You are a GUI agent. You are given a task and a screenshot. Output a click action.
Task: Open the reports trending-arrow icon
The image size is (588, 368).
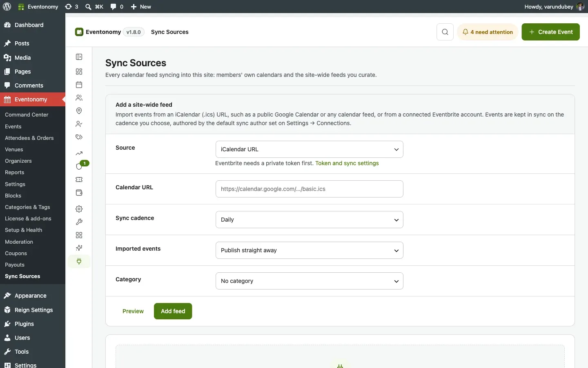tap(79, 153)
